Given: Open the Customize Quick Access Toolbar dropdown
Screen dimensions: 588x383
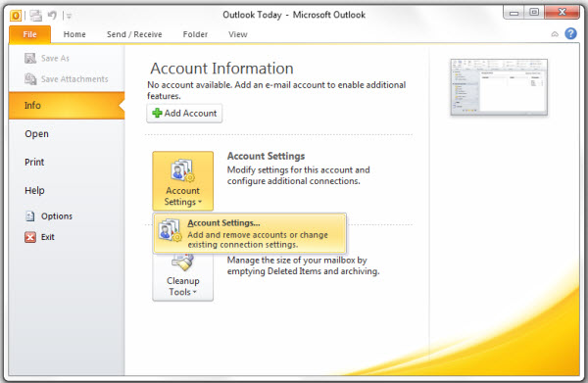Looking at the screenshot, I should (69, 16).
